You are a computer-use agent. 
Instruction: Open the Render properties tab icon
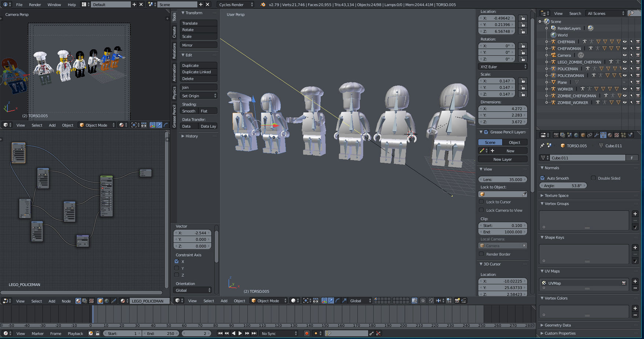tap(556, 135)
